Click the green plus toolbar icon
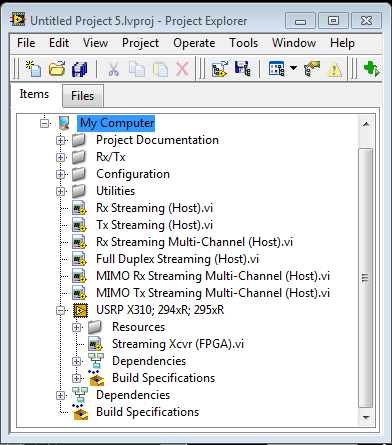Viewport: 392px width, 445px height. coord(371,69)
